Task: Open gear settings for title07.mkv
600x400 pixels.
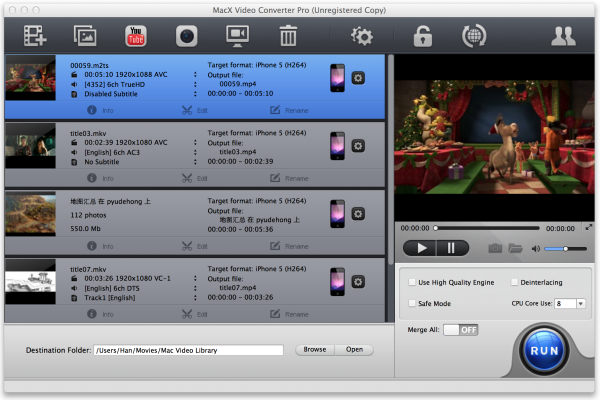Action: tap(358, 282)
